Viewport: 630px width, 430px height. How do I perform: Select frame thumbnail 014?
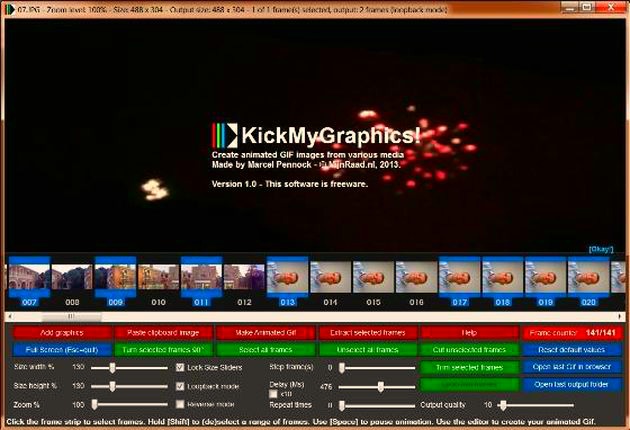pos(330,277)
